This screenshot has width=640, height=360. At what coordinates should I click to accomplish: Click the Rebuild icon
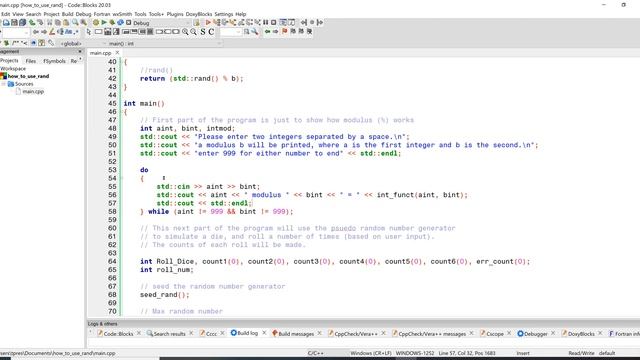120,22
